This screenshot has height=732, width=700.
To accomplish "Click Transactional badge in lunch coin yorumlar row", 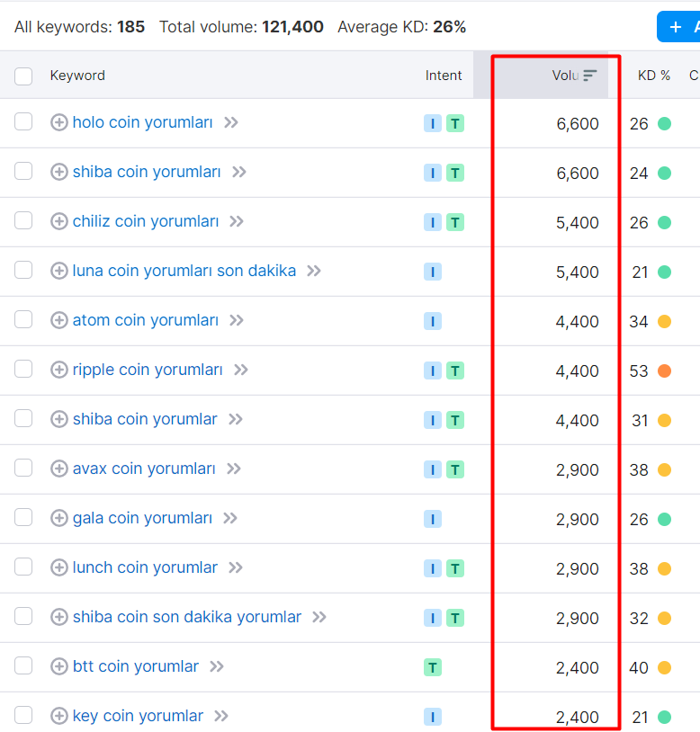I will point(455,568).
